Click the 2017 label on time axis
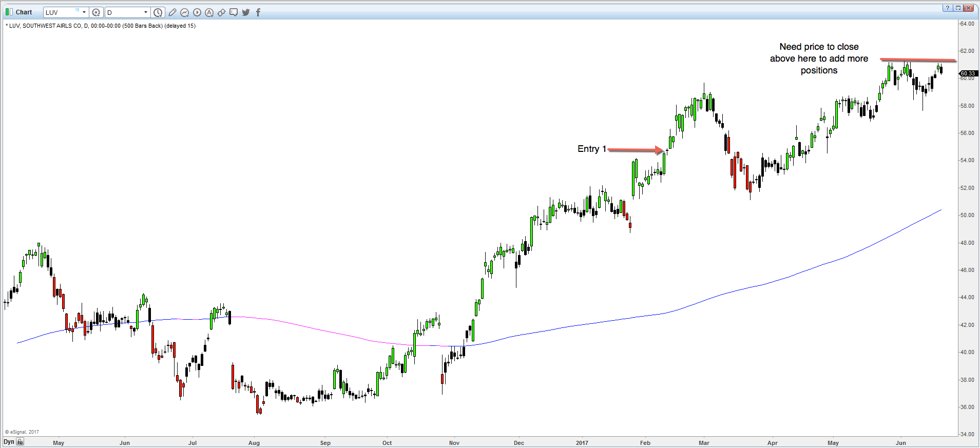This screenshot has width=980, height=448. tap(582, 443)
